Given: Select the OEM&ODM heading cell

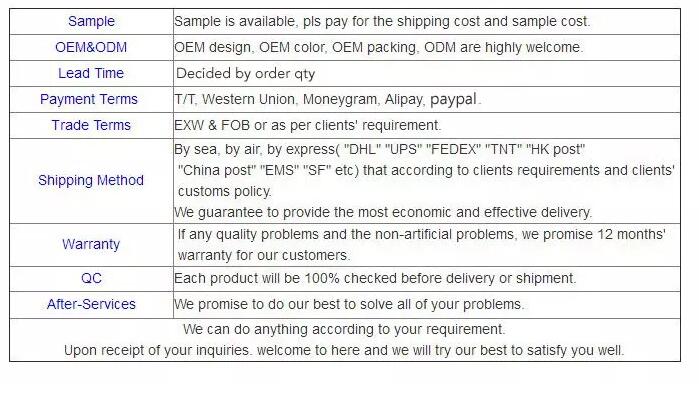Looking at the screenshot, I should click(91, 47).
